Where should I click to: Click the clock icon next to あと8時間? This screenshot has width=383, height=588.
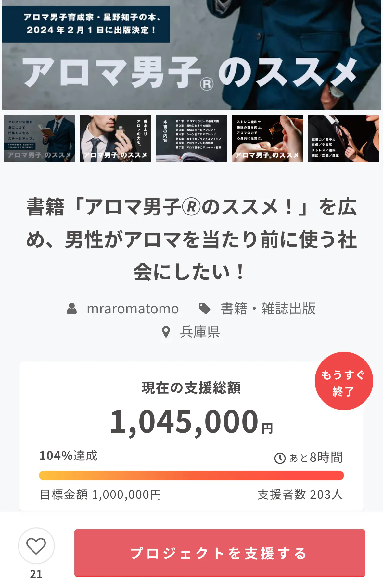click(280, 458)
